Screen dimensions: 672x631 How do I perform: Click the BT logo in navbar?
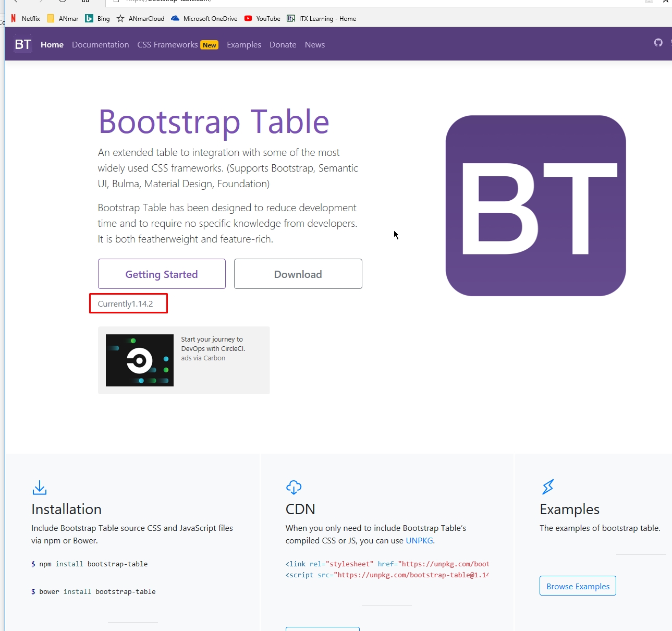pos(23,44)
